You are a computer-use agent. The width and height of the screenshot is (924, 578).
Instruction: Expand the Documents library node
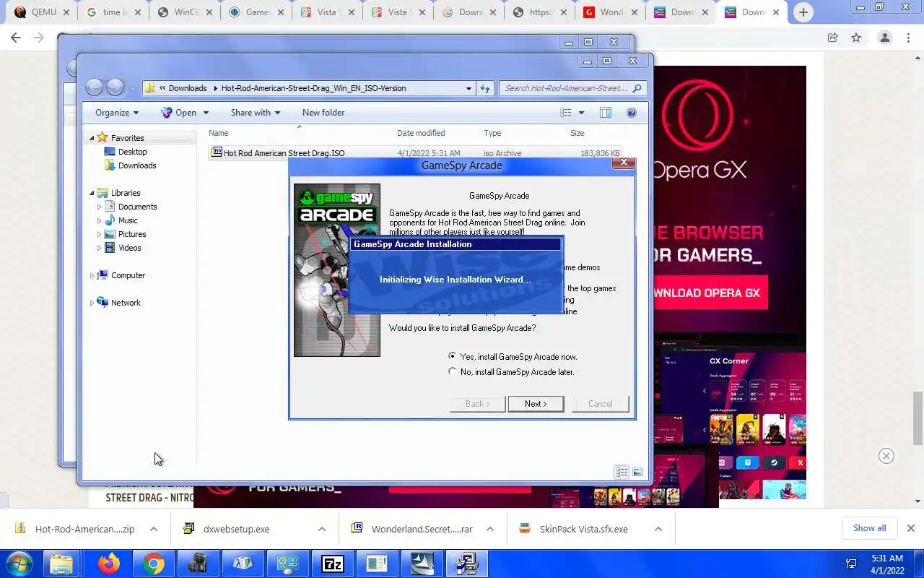coord(100,207)
